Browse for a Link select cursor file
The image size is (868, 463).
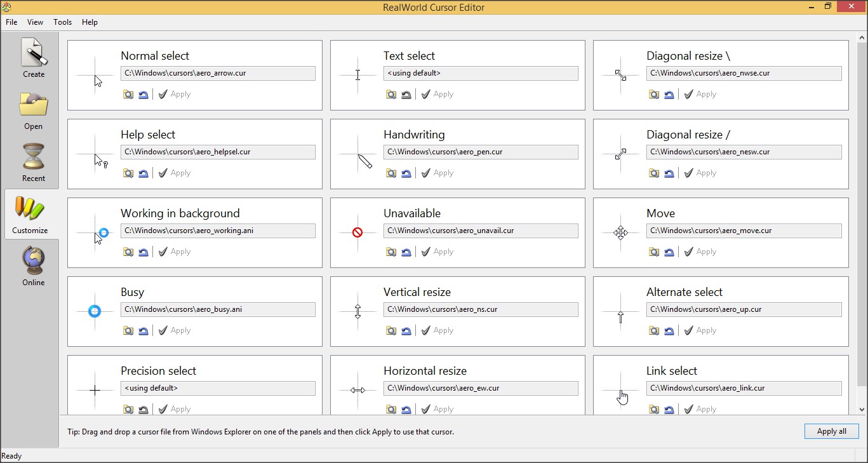(653, 409)
